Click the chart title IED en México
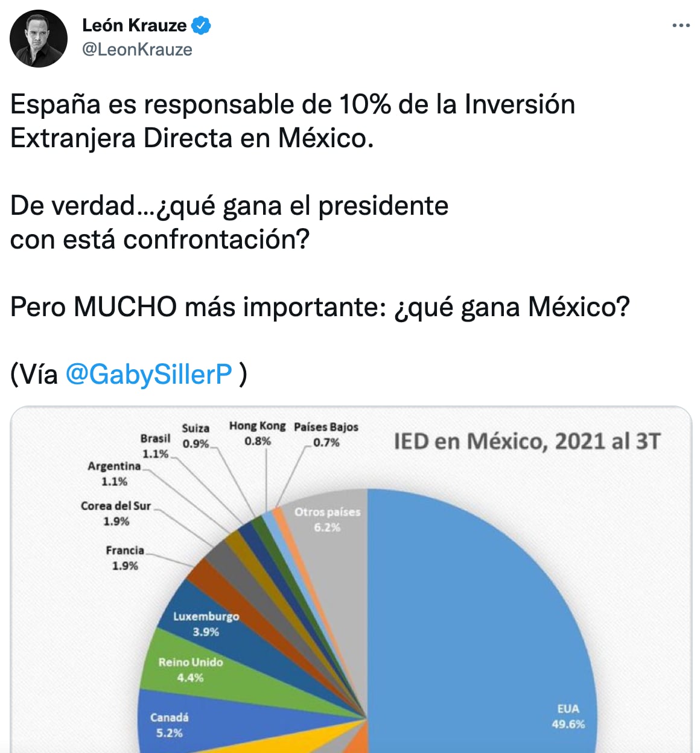700x753 pixels. click(527, 441)
